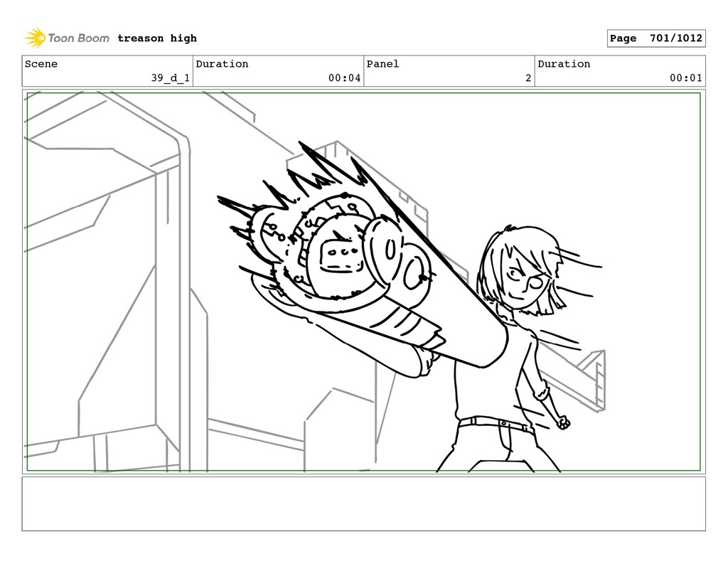
Task: Click the empty notes box below panel
Action: pos(363,504)
